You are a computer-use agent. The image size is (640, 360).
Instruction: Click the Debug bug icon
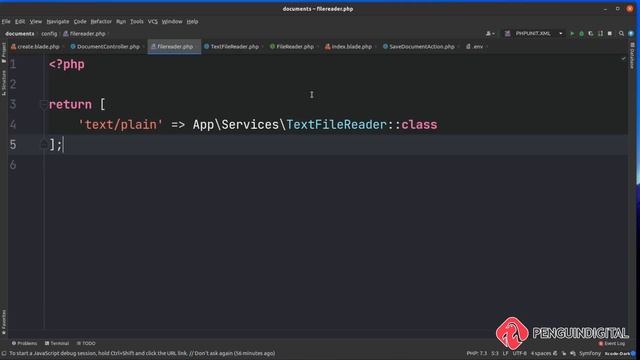[x=581, y=33]
